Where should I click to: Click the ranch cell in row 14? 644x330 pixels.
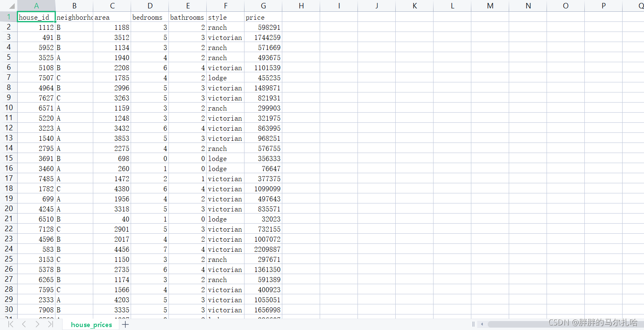point(226,148)
